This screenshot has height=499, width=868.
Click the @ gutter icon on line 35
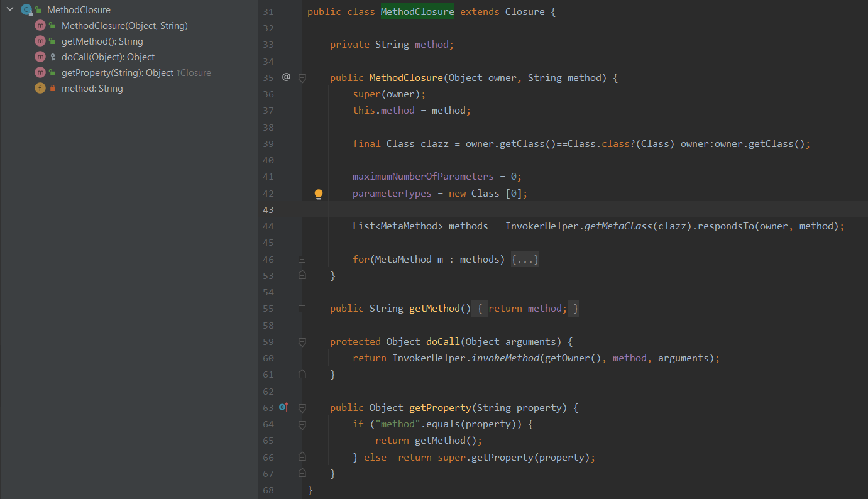tap(286, 77)
